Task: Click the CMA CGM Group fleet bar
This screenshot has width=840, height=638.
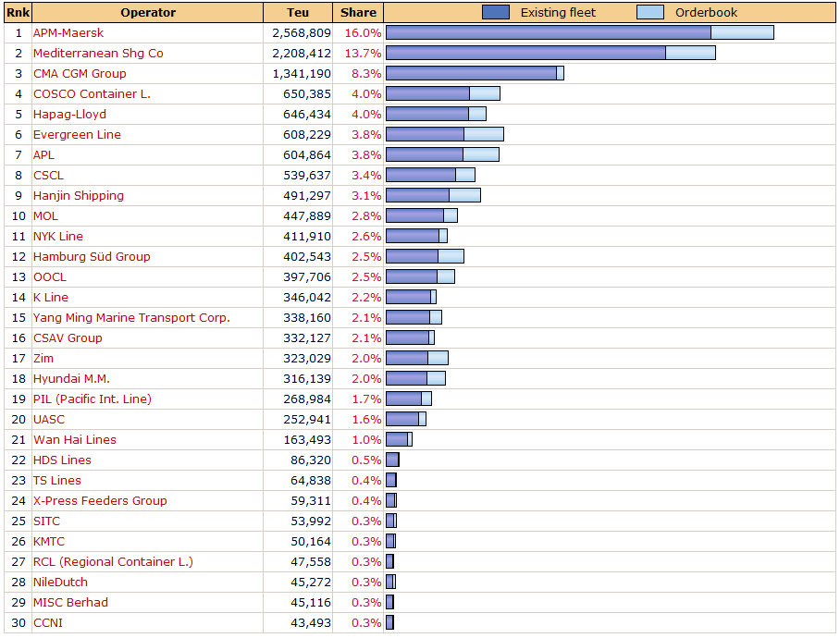Action: coord(475,73)
